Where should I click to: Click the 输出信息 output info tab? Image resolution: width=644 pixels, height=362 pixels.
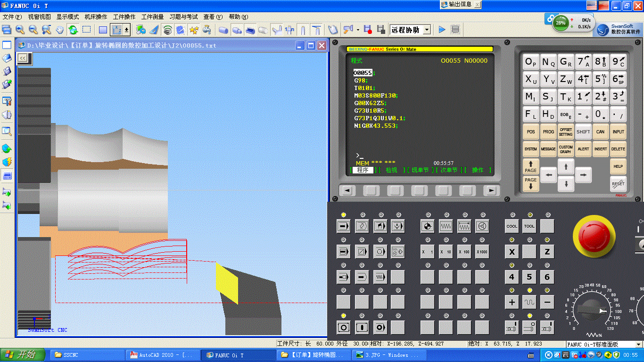pos(460,4)
